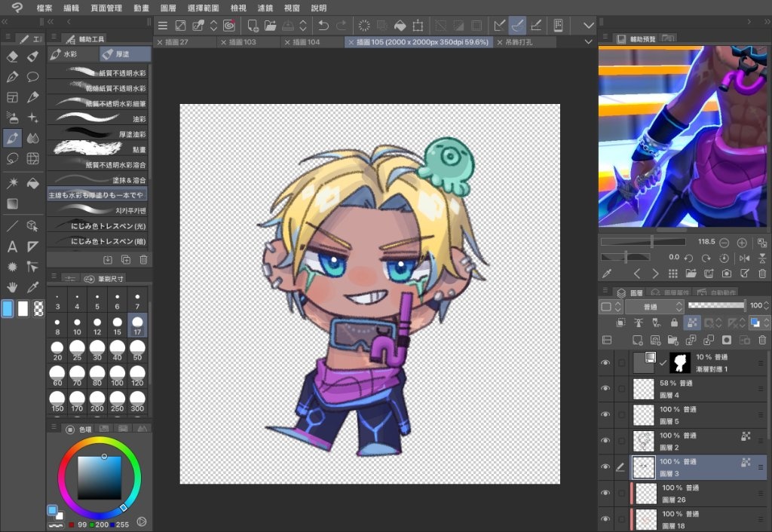
Task: Select the Pen tool in the toolbox
Action: pos(12,77)
